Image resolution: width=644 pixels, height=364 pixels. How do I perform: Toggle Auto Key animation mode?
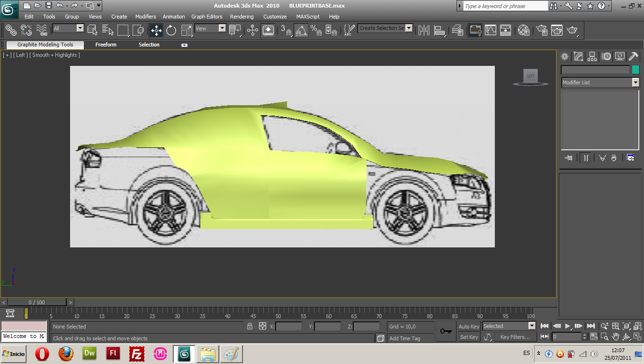pos(469,326)
